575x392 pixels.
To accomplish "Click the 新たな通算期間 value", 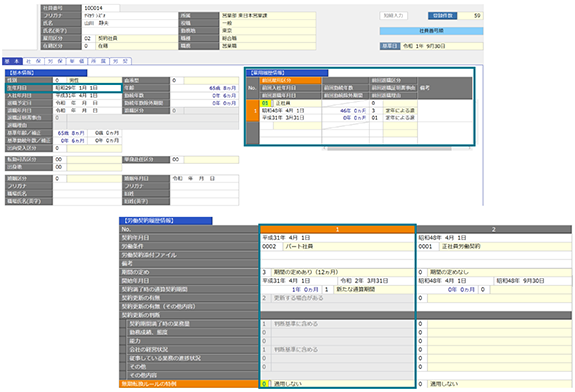I will coord(374,290).
